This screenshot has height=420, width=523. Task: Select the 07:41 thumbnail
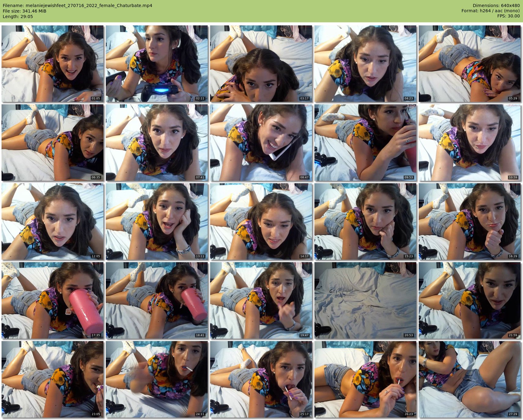point(157,143)
